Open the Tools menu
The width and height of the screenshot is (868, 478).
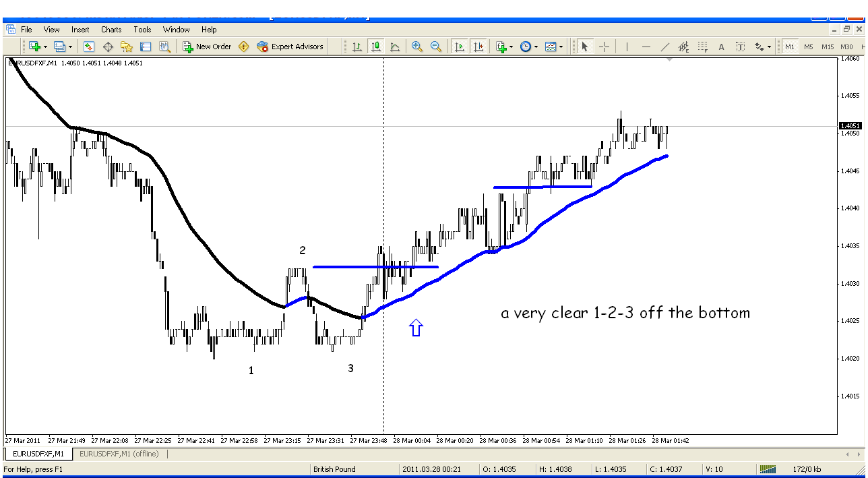point(142,30)
